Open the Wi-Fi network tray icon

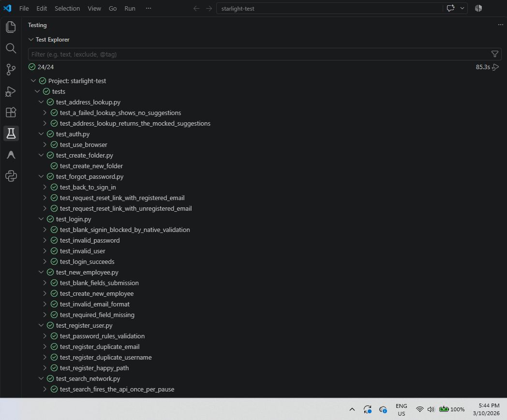pyautogui.click(x=420, y=409)
